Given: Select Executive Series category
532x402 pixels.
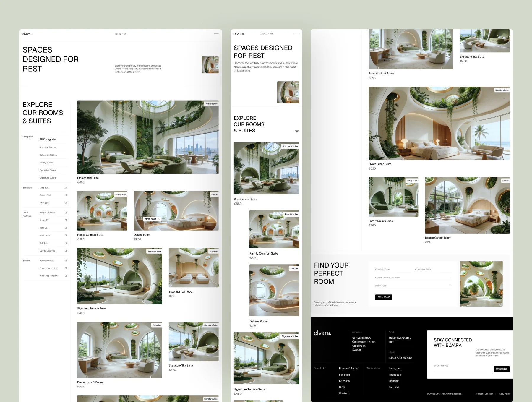Looking at the screenshot, I should coord(48,170).
